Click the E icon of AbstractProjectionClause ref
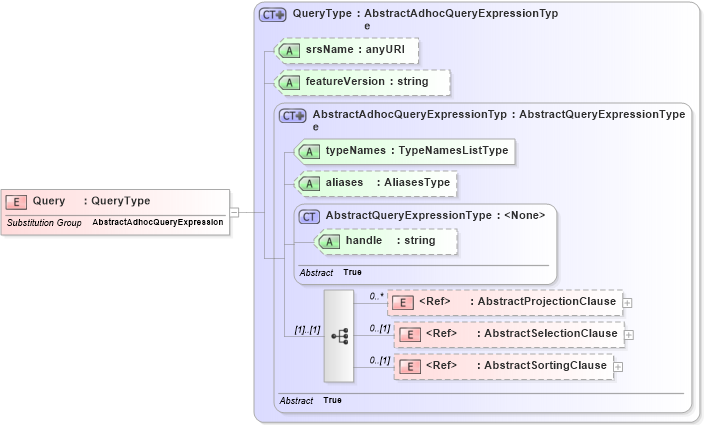The height and width of the screenshot is (425, 704). pos(403,303)
